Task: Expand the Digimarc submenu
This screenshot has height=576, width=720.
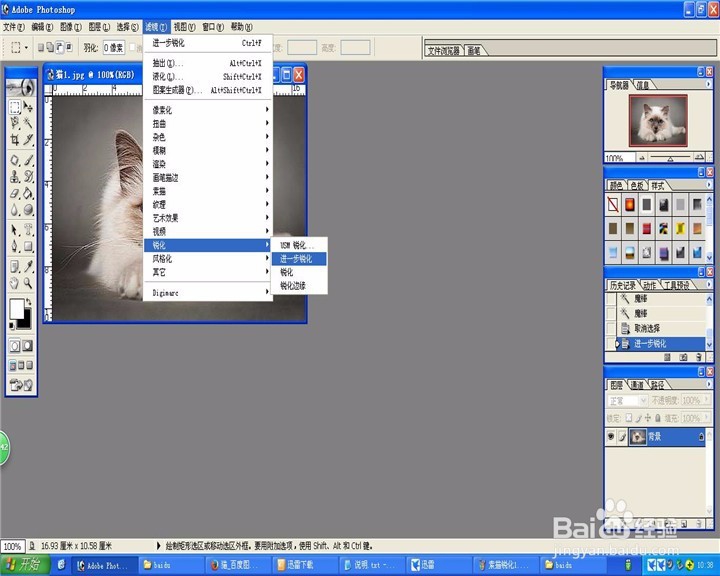Action: 208,293
